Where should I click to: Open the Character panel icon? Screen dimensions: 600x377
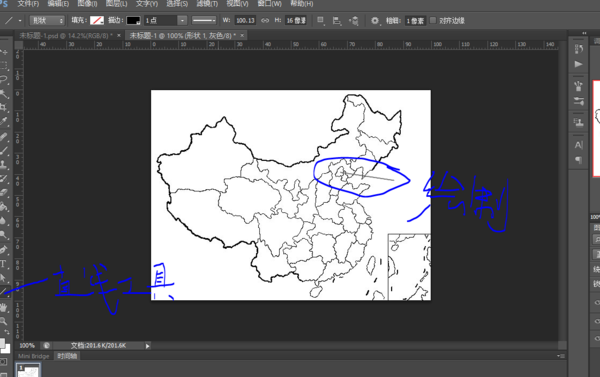tap(579, 145)
